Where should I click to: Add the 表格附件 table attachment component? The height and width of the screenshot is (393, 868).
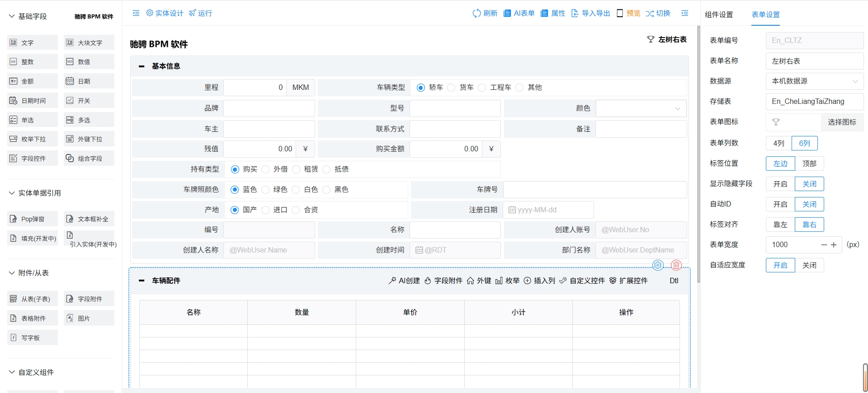tap(33, 318)
